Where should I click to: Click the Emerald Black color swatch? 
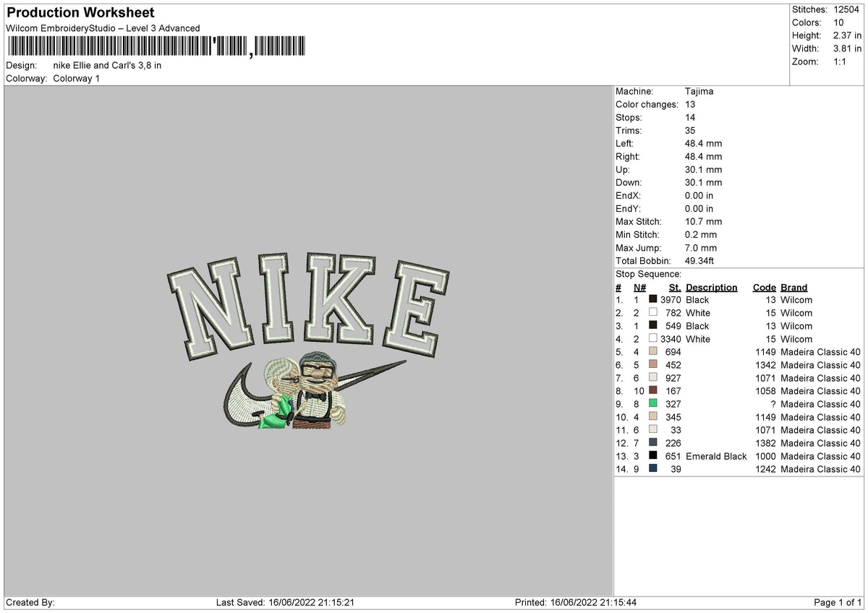(x=653, y=456)
